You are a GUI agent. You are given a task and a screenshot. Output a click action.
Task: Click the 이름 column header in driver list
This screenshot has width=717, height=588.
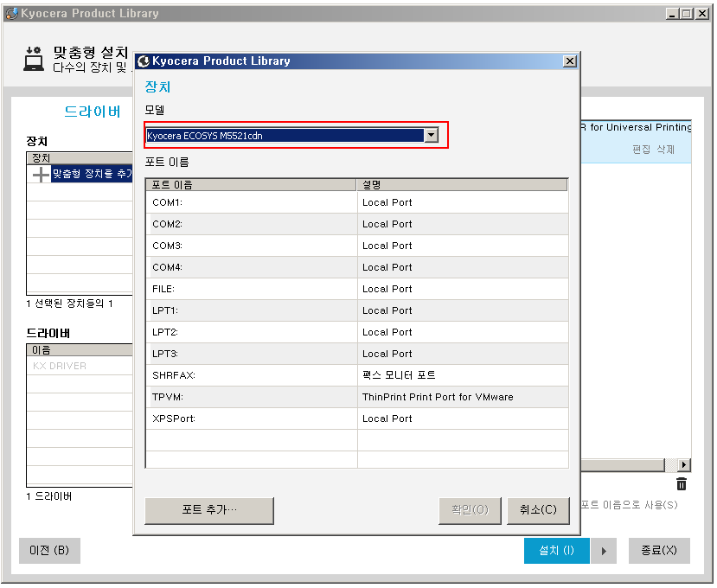pyautogui.click(x=80, y=350)
